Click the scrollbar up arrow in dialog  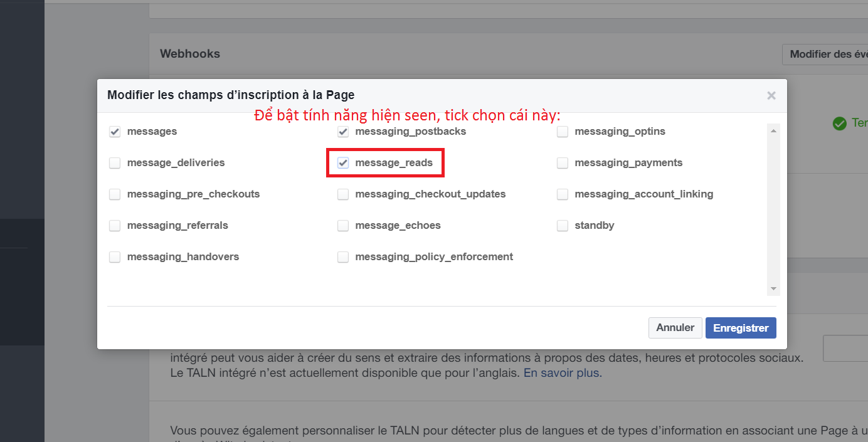(774, 130)
